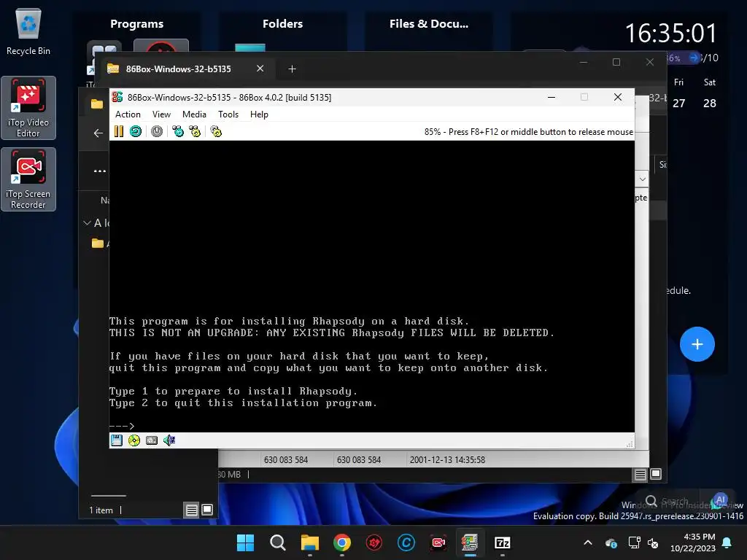The width and height of the screenshot is (747, 560).
Task: Open the Action menu in 86Box
Action: click(128, 114)
